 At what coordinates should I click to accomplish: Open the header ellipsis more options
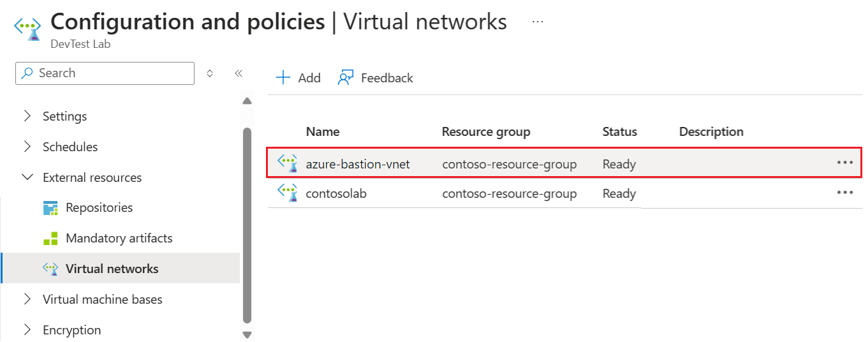[538, 22]
